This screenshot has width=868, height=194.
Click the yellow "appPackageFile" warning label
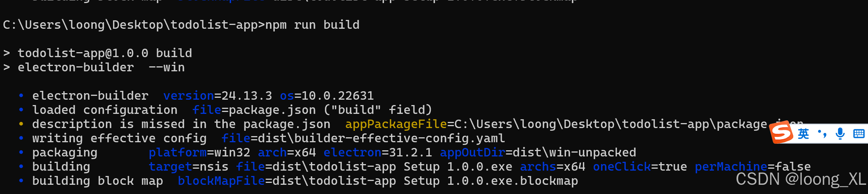[396, 124]
